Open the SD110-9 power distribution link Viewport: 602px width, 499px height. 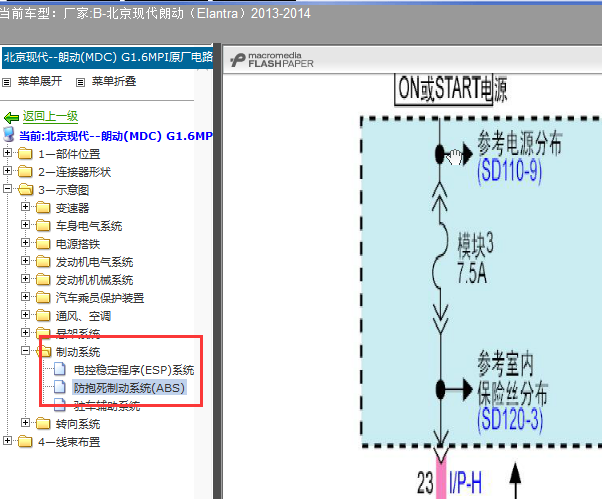click(509, 171)
